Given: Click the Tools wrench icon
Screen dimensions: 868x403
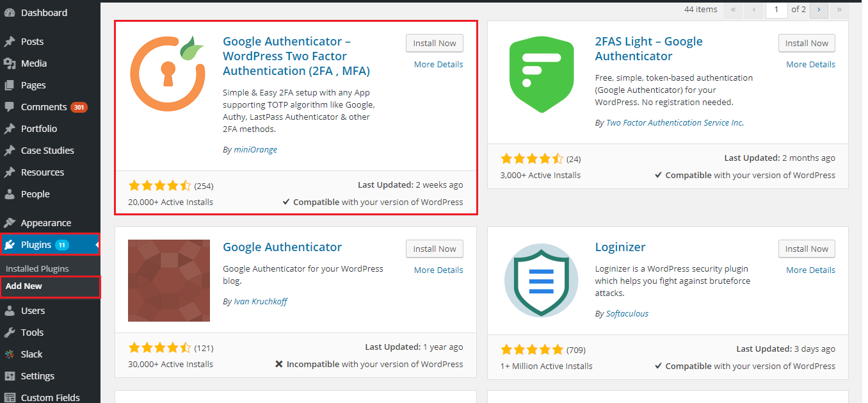Looking at the screenshot, I should pyautogui.click(x=10, y=333).
